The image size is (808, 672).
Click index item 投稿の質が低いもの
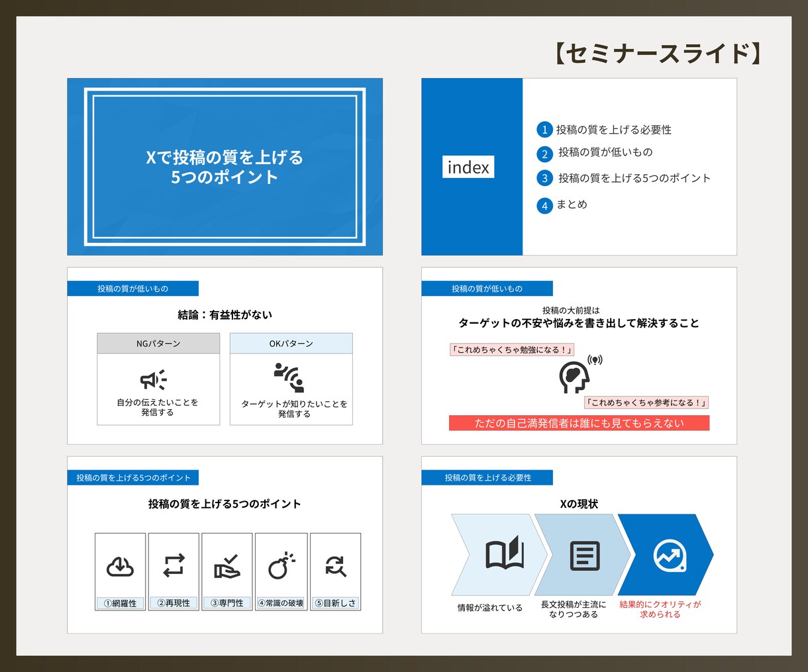[x=605, y=152]
